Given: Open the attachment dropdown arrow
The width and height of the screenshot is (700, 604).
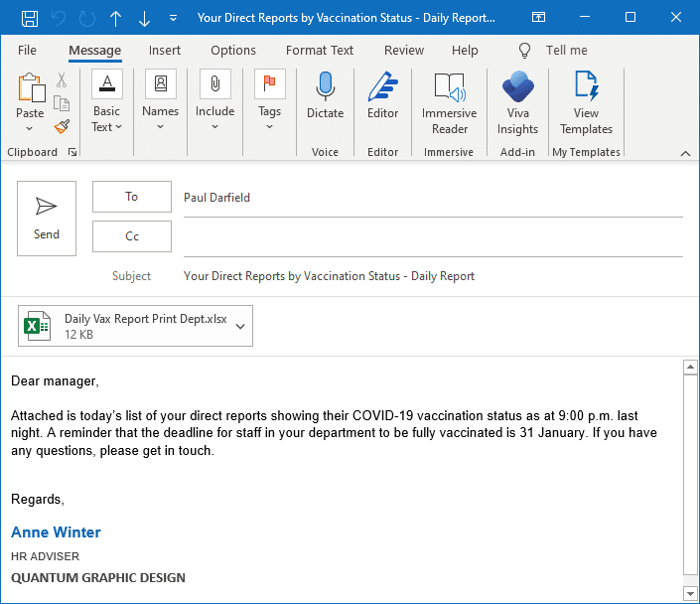Looking at the screenshot, I should click(x=240, y=325).
